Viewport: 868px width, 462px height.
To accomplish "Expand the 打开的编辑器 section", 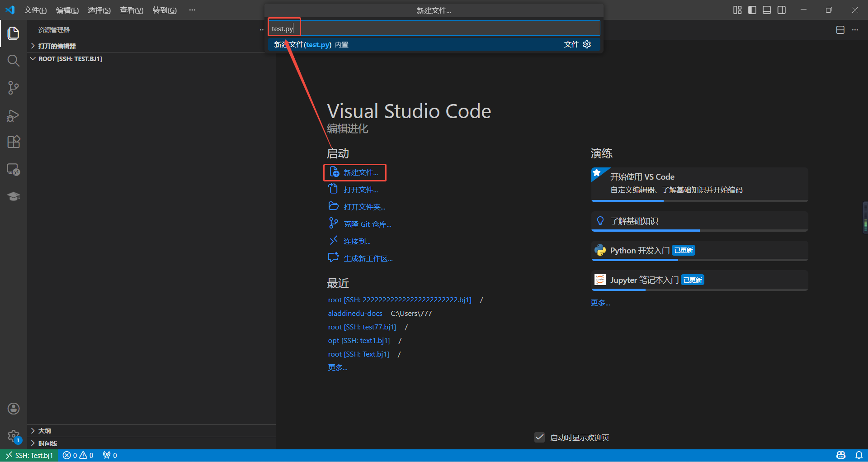I will (57, 46).
